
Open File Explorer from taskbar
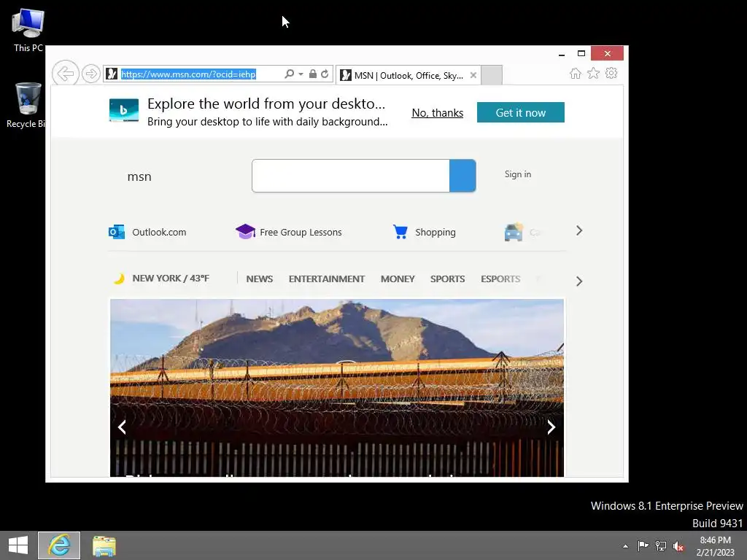click(x=104, y=545)
